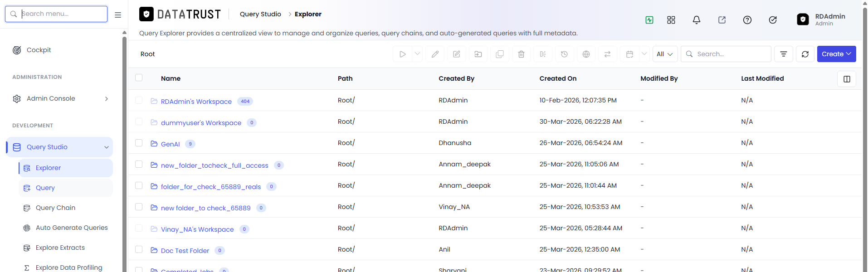The height and width of the screenshot is (272, 868).
Task: Open the new folder_to check_65889 folder
Action: tap(205, 208)
